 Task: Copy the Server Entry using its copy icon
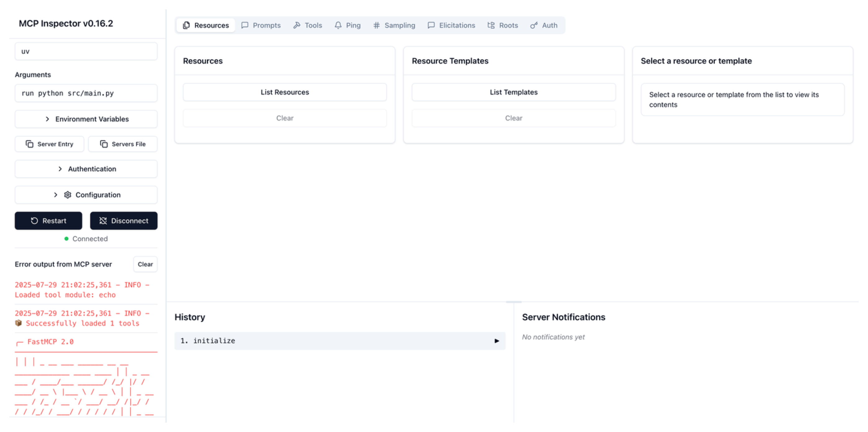tap(30, 144)
